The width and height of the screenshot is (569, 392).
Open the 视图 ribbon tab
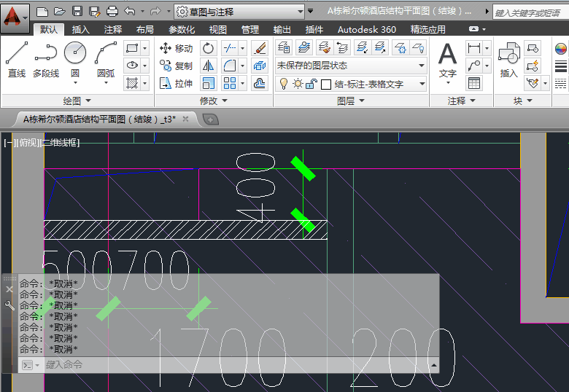pyautogui.click(x=217, y=29)
